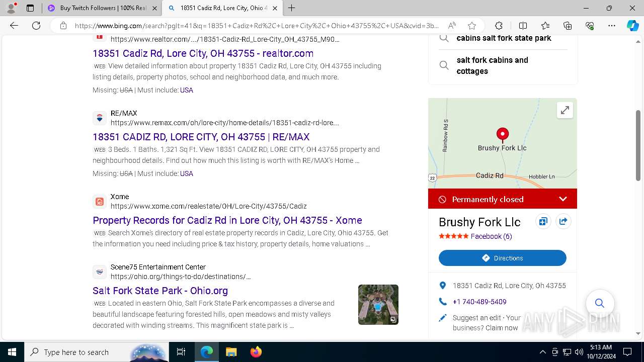
Task: Open the volume control tray icon
Action: coord(579,352)
